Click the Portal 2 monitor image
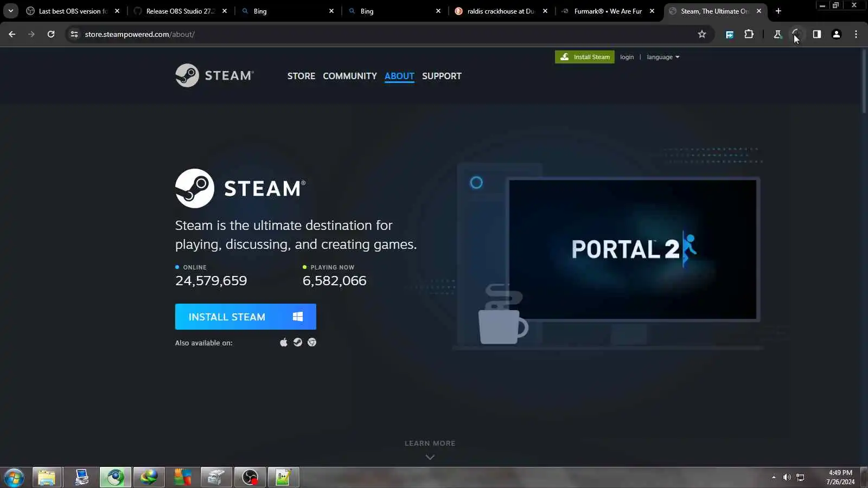This screenshot has height=488, width=868. tap(633, 249)
